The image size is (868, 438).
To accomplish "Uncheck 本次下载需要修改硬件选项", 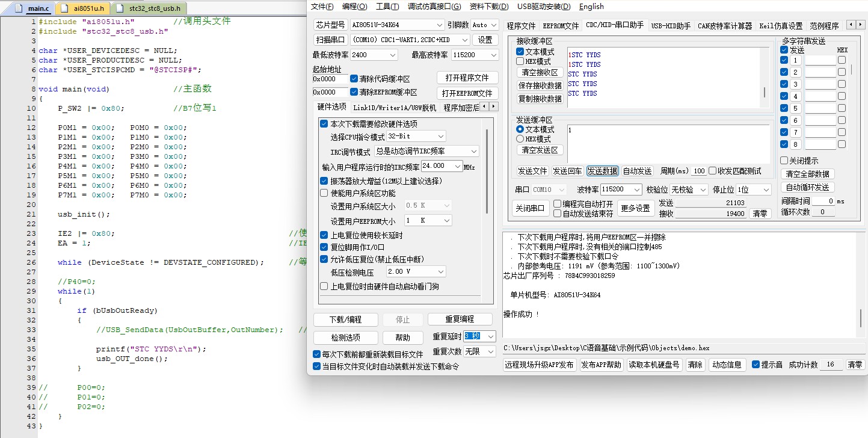I will tap(324, 124).
